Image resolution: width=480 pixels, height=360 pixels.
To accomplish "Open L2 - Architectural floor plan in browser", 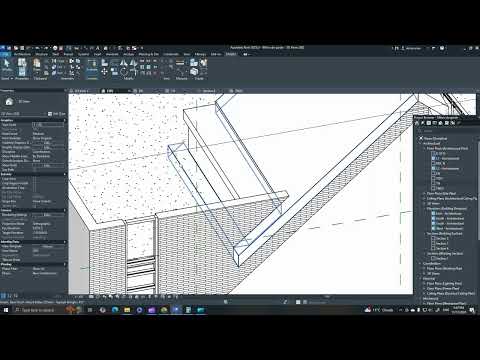I will [448, 169].
